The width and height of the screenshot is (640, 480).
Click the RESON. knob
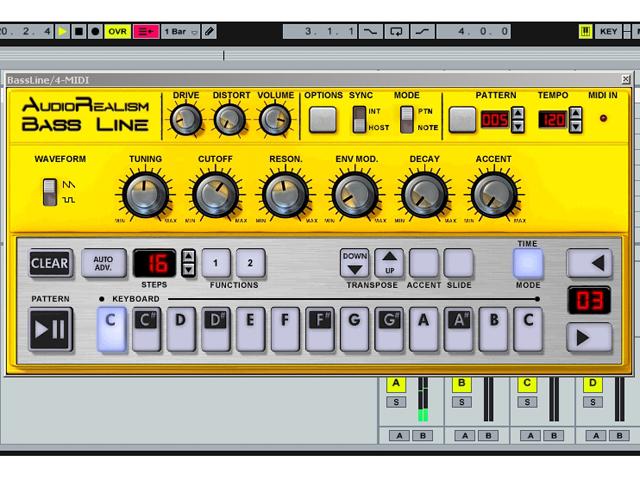[x=285, y=195]
